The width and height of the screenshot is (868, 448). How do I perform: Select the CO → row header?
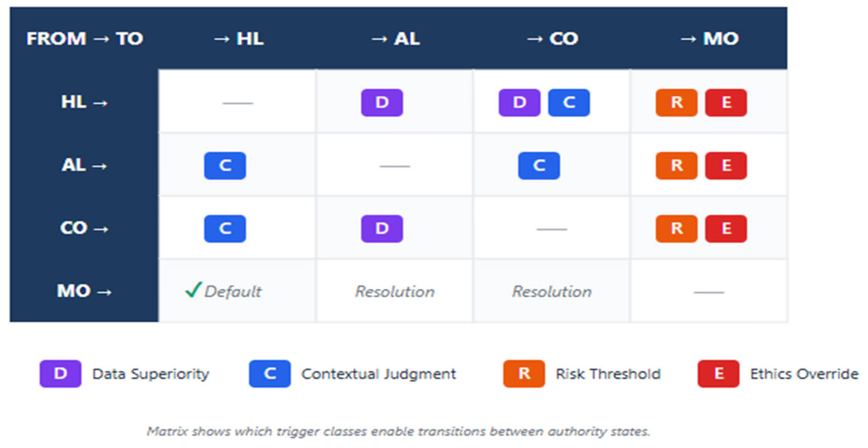click(84, 228)
